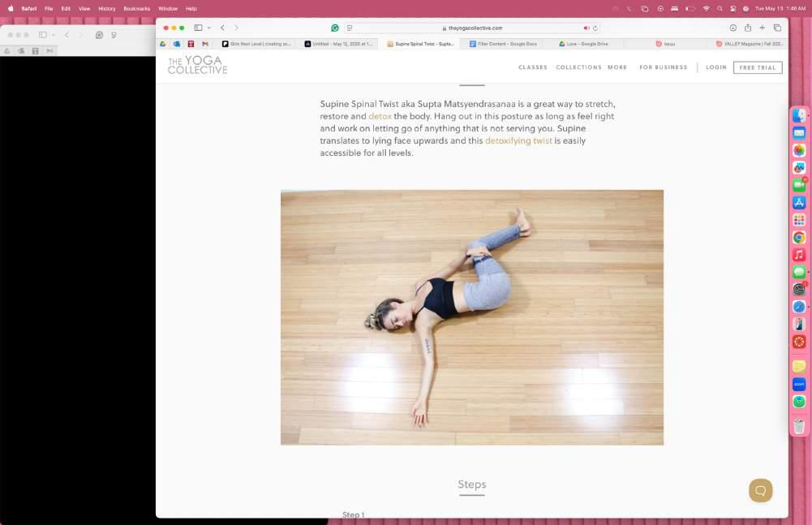This screenshot has width=812, height=525.
Task: Switch to the Girls Next Level tab
Action: point(256,44)
